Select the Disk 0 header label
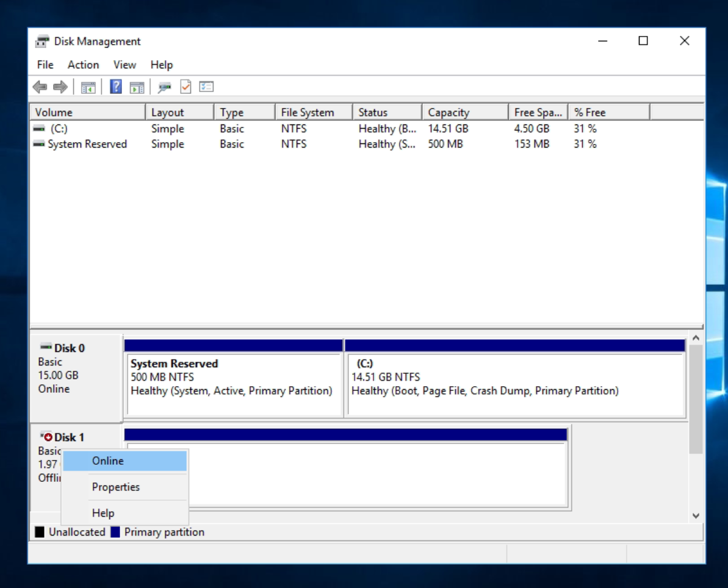 [69, 348]
